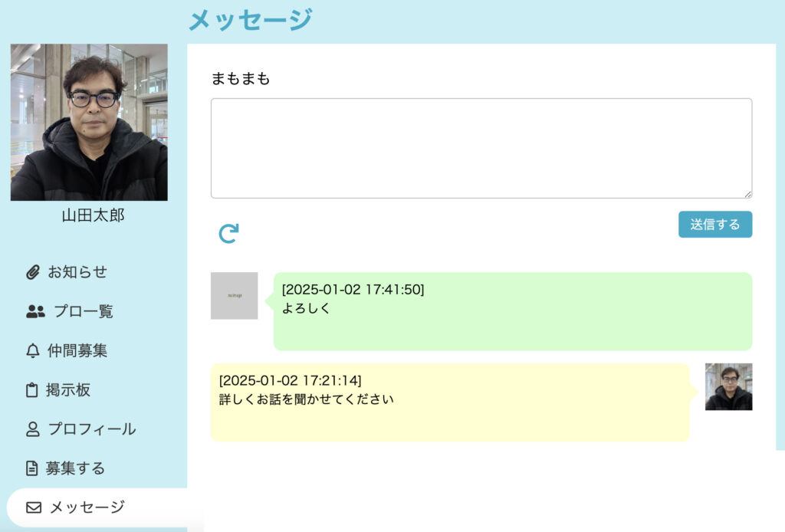Click the page heading メッセージ
Image resolution: width=785 pixels, height=532 pixels.
click(x=250, y=21)
